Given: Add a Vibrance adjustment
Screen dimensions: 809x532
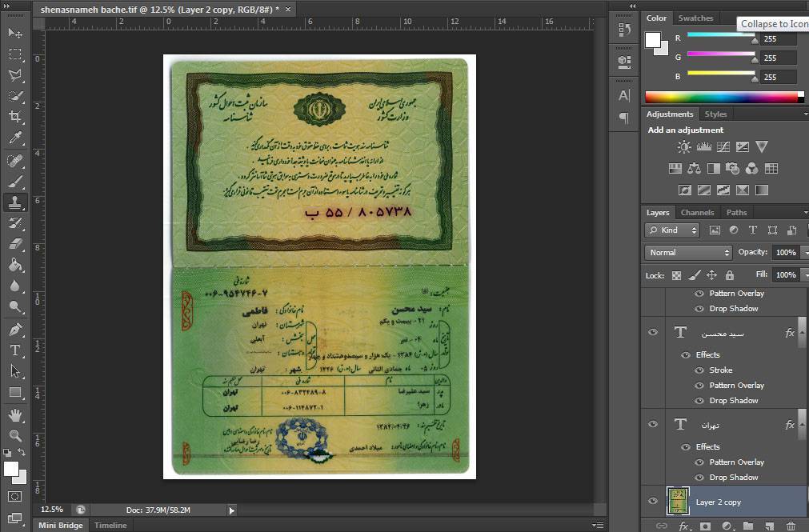Looking at the screenshot, I should click(x=762, y=147).
